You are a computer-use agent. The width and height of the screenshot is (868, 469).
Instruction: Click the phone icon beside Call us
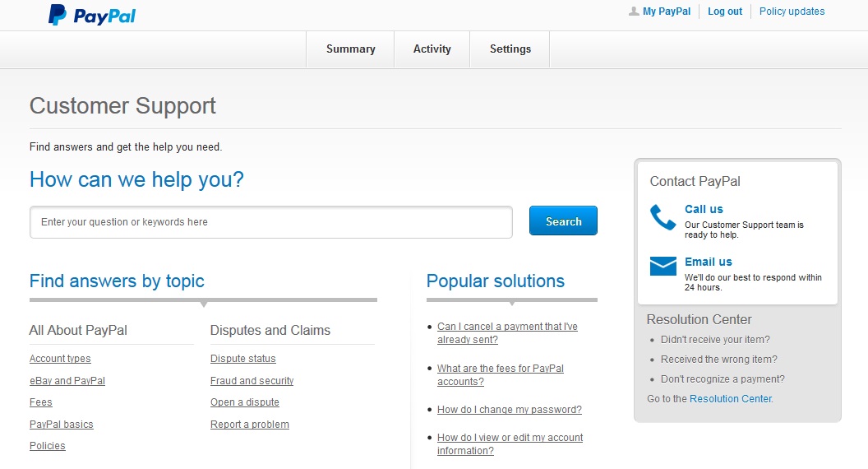[x=663, y=217]
